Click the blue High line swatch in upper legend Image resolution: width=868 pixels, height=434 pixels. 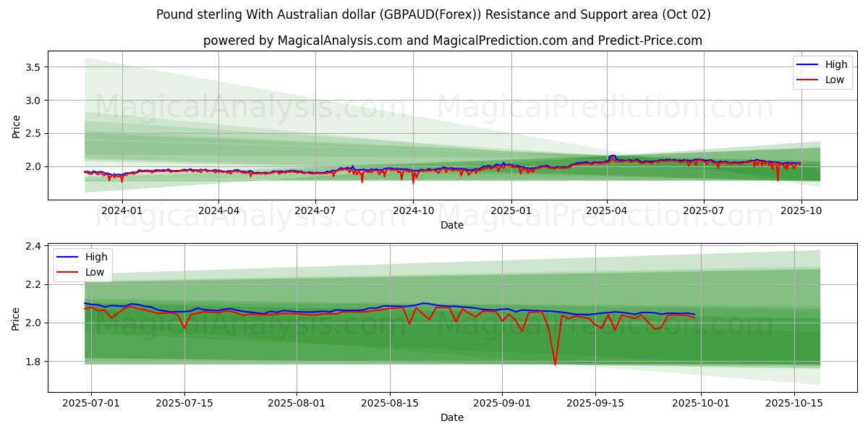click(x=808, y=64)
